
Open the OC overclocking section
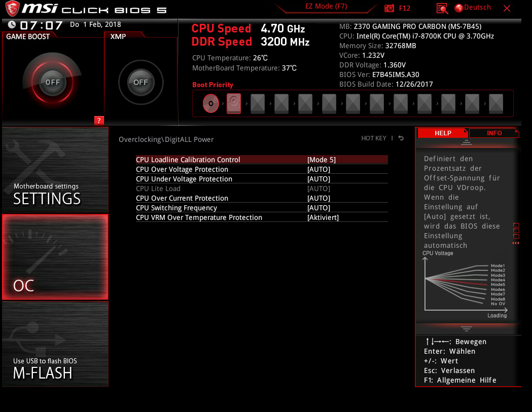pyautogui.click(x=55, y=257)
